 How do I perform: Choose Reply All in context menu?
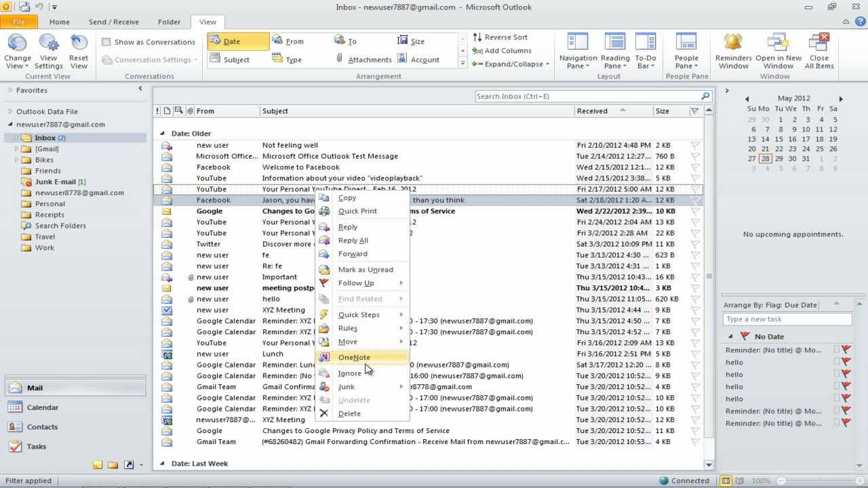click(x=362, y=241)
